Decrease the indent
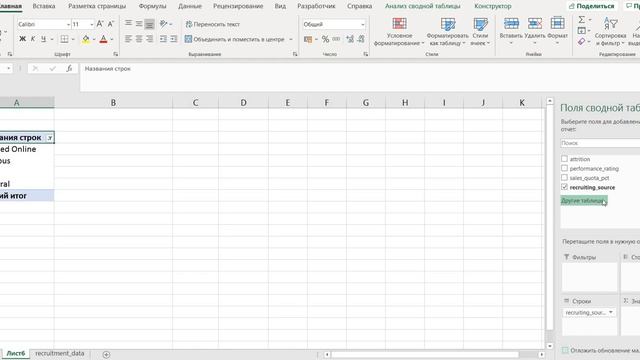This screenshot has width=640, height=360. click(x=163, y=39)
